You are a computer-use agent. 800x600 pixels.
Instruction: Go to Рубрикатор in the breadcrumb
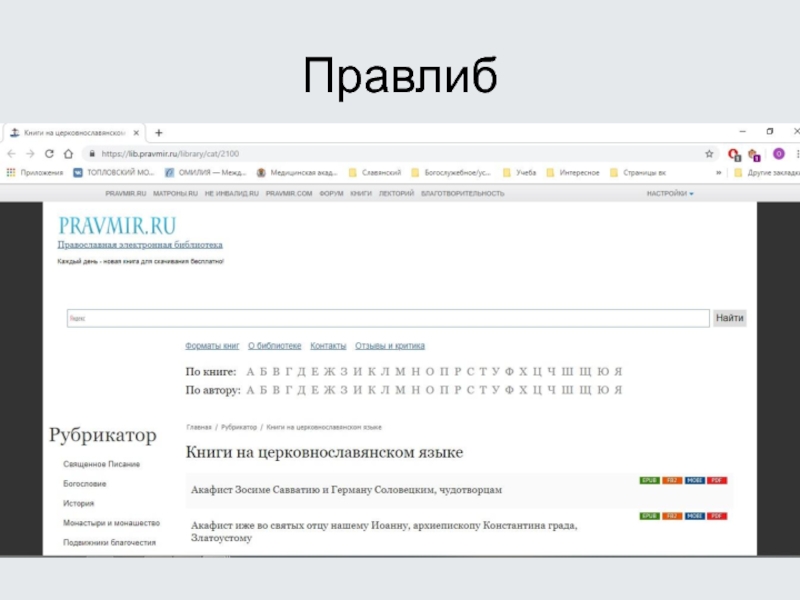pos(239,428)
